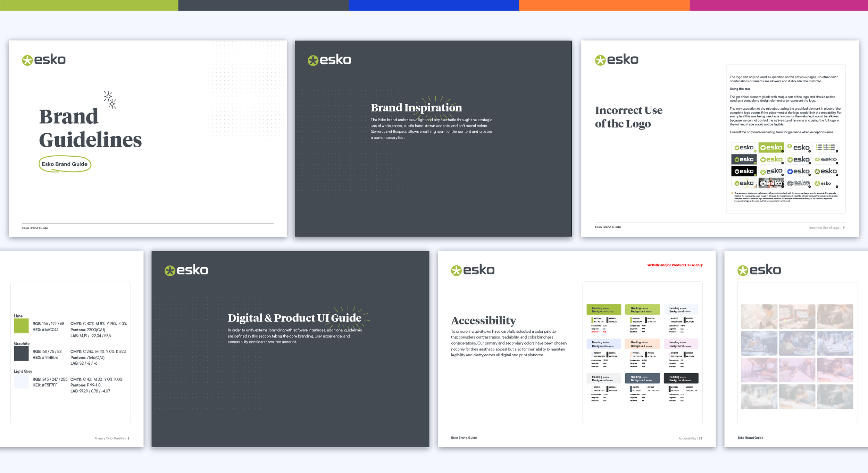Click the Graphite color swatch
The image size is (868, 473).
(21, 354)
